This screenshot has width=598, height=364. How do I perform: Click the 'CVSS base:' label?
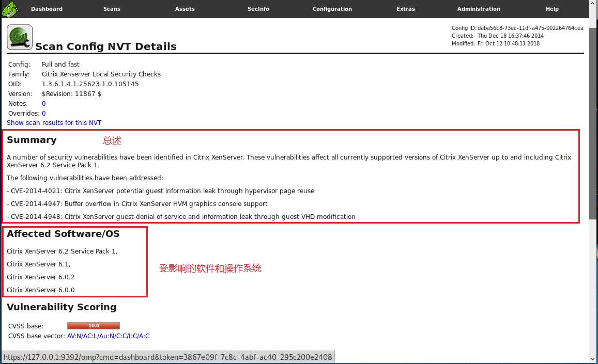(26, 326)
